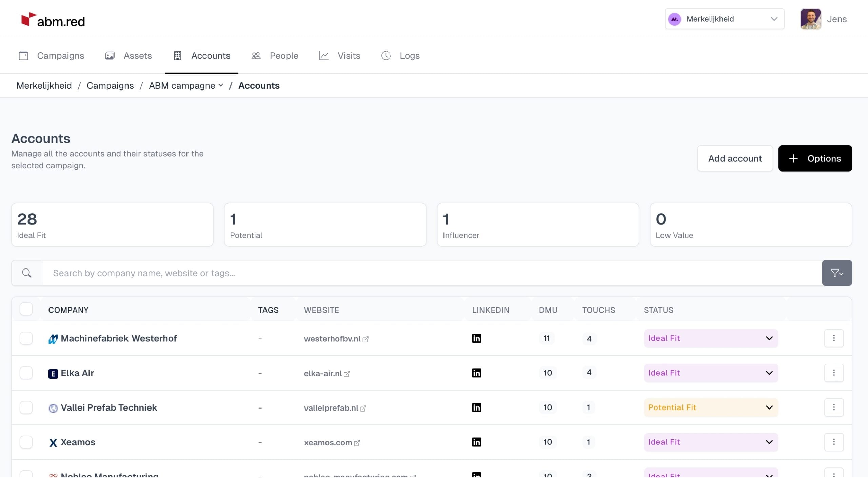Open three-dot menu for Elka Air
This screenshot has width=868, height=478.
(x=833, y=373)
